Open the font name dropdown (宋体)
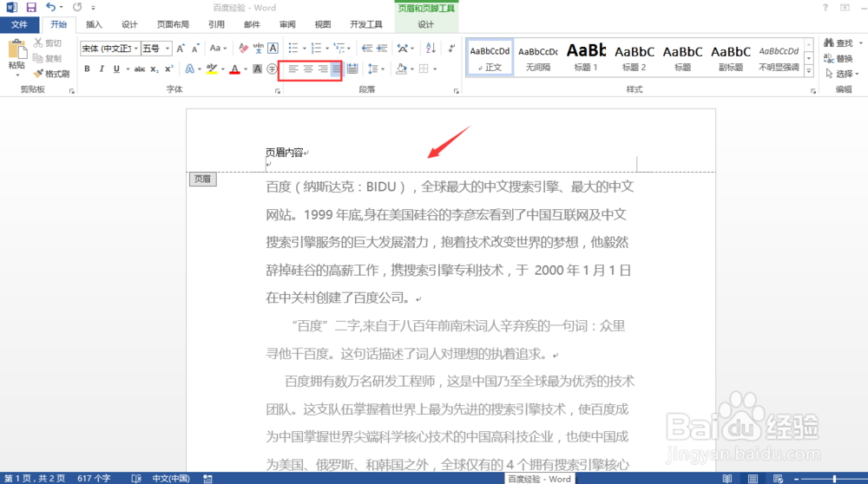The width and height of the screenshot is (868, 484). tap(135, 49)
